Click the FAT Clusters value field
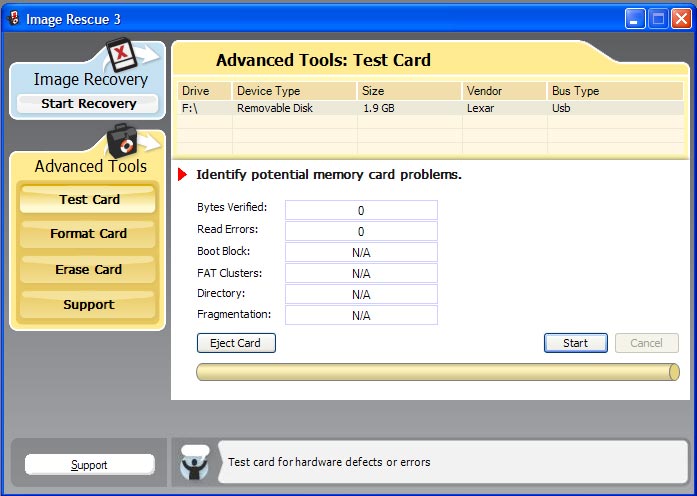Image resolution: width=697 pixels, height=496 pixels. click(x=361, y=273)
